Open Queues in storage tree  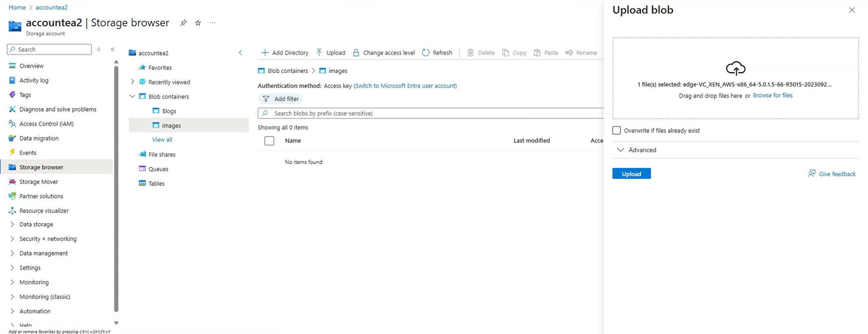[158, 169]
